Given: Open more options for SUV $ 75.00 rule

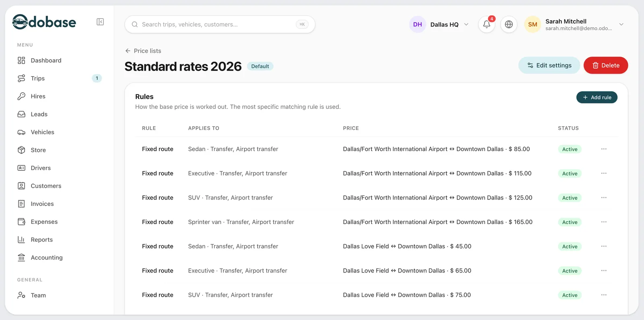Looking at the screenshot, I should coord(604,295).
